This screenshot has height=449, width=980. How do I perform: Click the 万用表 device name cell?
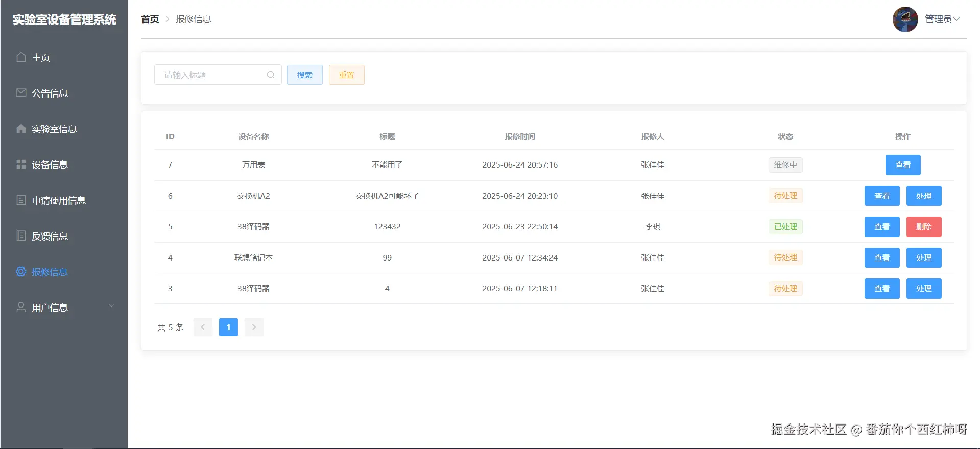coord(253,165)
